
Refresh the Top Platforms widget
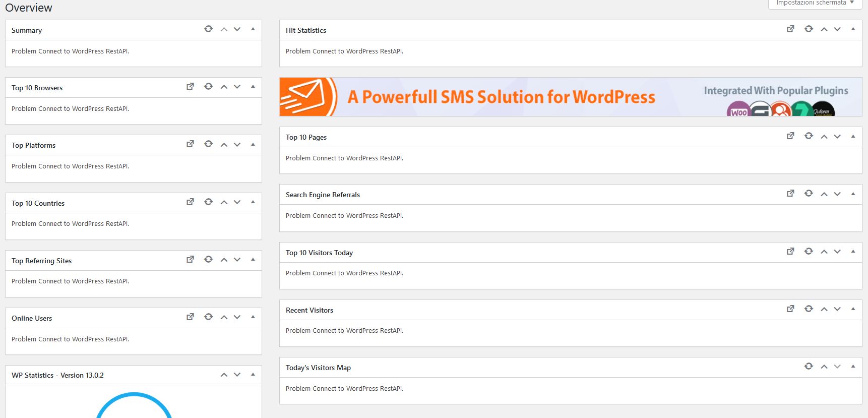coord(208,144)
